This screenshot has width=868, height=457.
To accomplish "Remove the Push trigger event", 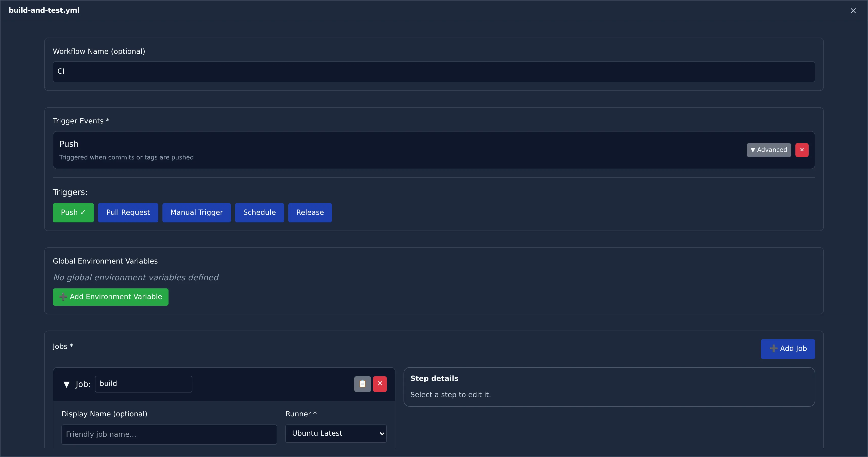I will 802,150.
